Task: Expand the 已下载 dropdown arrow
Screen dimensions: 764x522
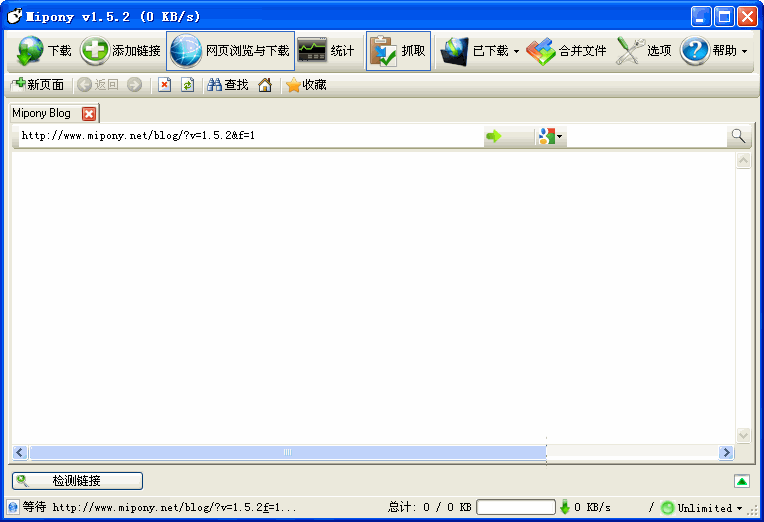Action: coord(517,52)
